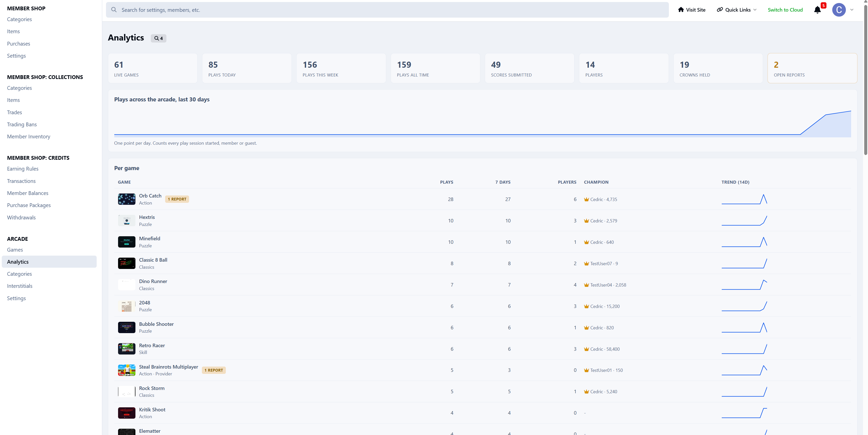
Task: Click the crown icon for Orb Catch champion
Action: (586, 199)
